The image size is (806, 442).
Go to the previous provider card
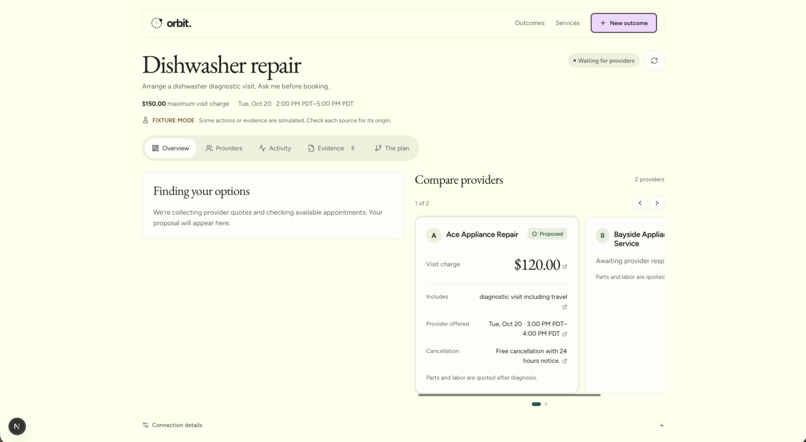tap(640, 203)
